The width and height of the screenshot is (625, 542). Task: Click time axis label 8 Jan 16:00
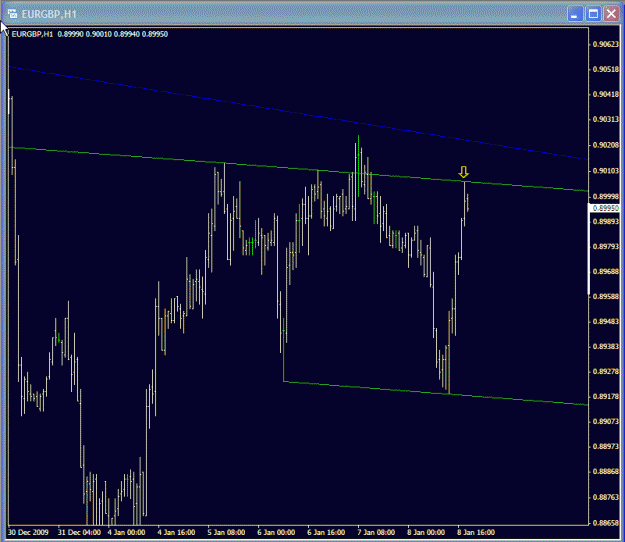tap(476, 532)
